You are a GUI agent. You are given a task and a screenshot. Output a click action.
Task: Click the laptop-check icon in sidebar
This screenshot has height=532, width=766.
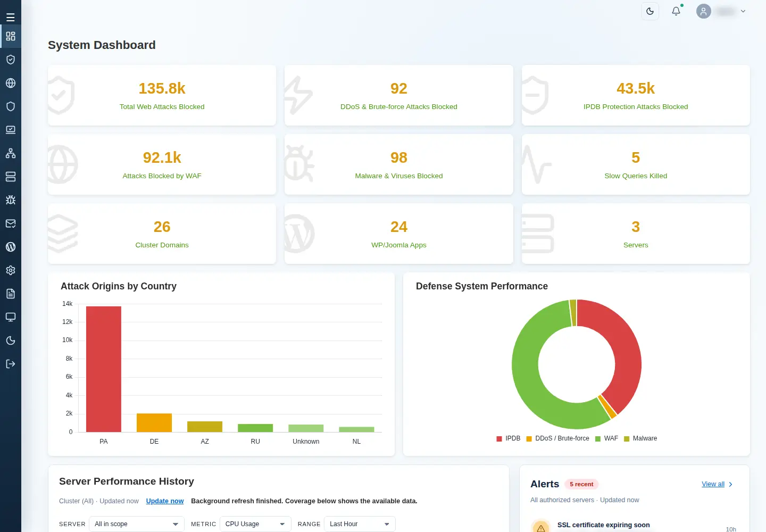point(11,130)
